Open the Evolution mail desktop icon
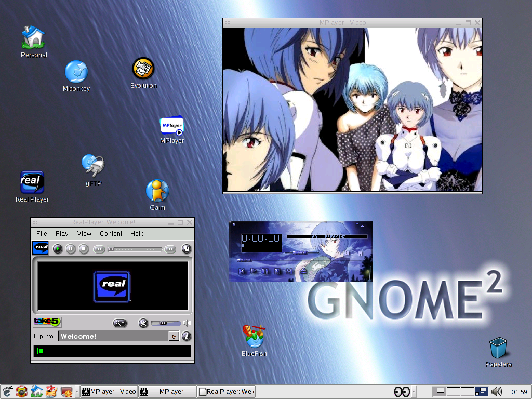Image resolution: width=532 pixels, height=399 pixels. point(143,73)
